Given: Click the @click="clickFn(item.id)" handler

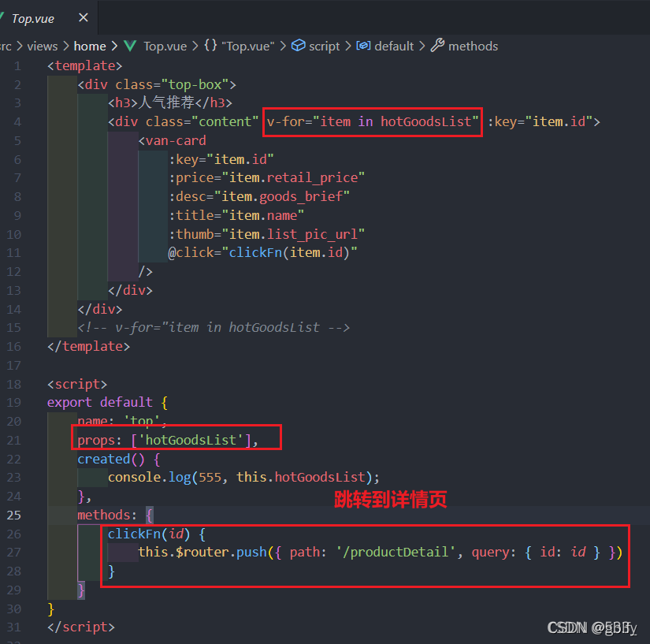Looking at the screenshot, I should pos(262,253).
